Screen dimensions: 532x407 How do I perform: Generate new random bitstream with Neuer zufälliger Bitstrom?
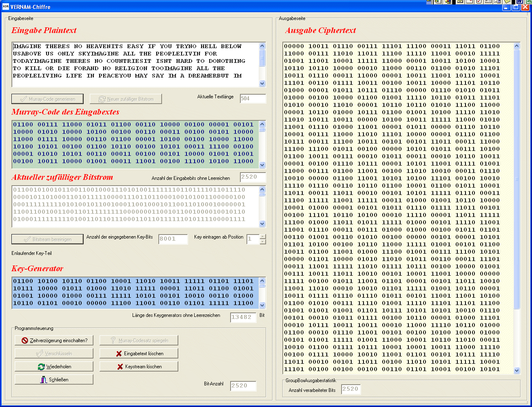pyautogui.click(x=126, y=99)
